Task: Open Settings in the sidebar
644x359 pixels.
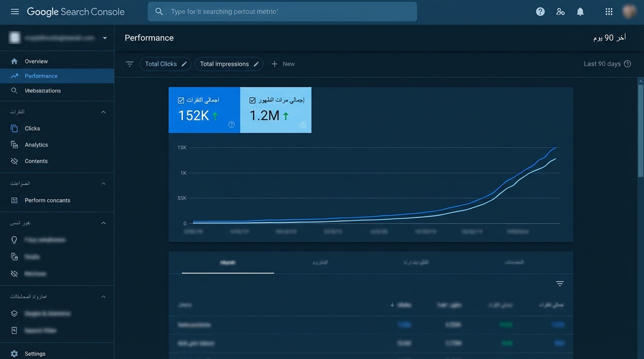Action: (35, 354)
